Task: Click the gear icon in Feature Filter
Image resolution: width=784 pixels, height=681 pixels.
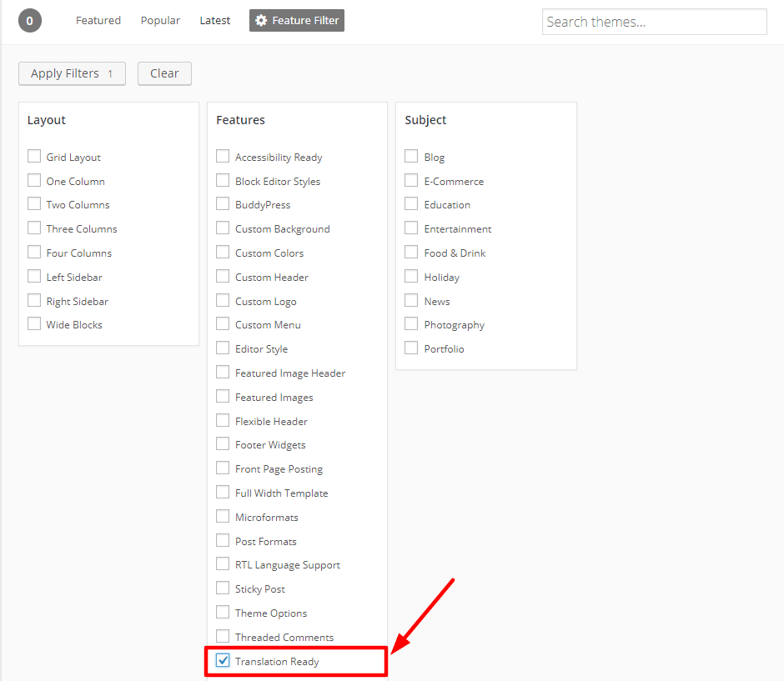Action: pyautogui.click(x=261, y=21)
